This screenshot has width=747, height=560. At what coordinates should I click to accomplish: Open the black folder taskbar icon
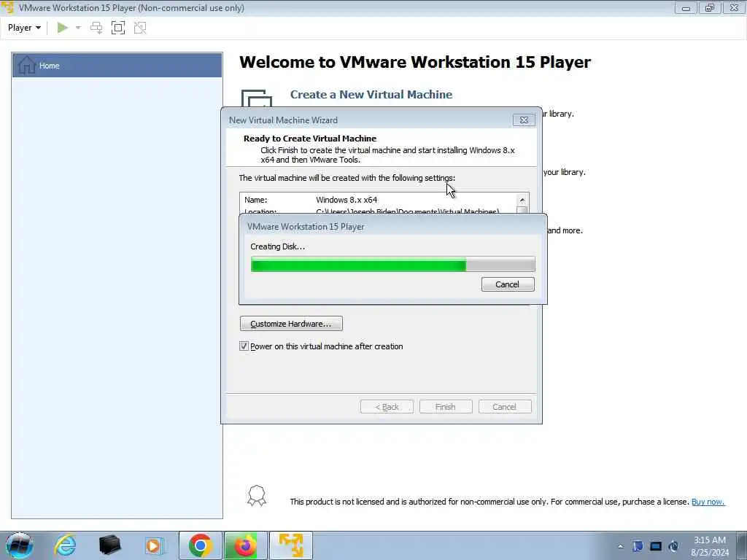109,545
